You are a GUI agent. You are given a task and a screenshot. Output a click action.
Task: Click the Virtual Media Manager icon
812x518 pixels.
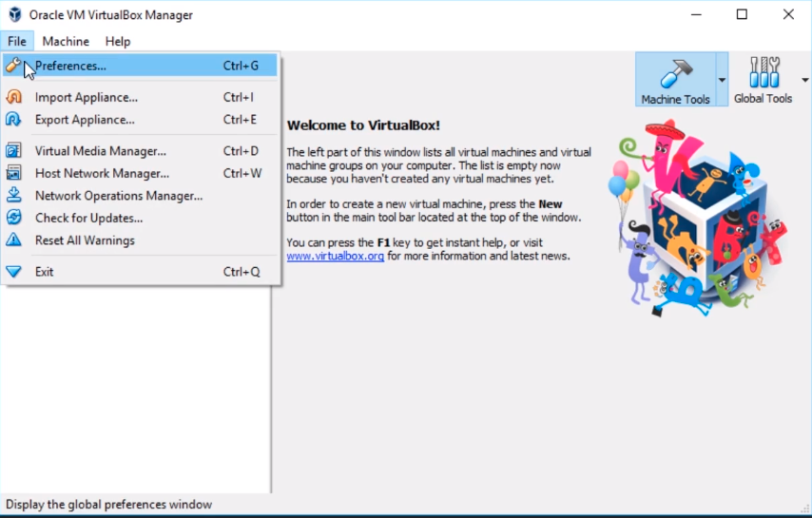pyautogui.click(x=13, y=151)
